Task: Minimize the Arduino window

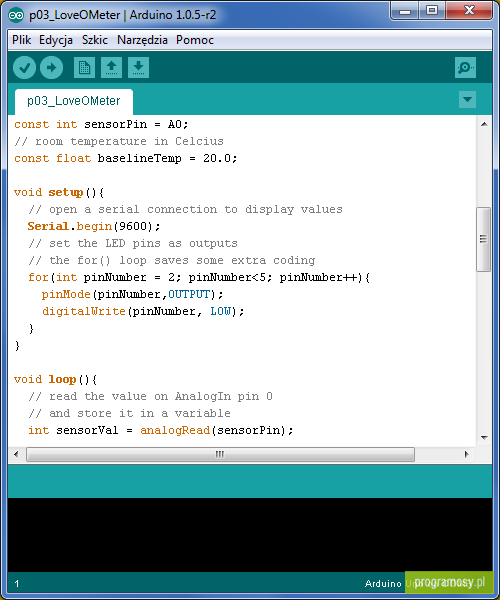Action: [405, 11]
